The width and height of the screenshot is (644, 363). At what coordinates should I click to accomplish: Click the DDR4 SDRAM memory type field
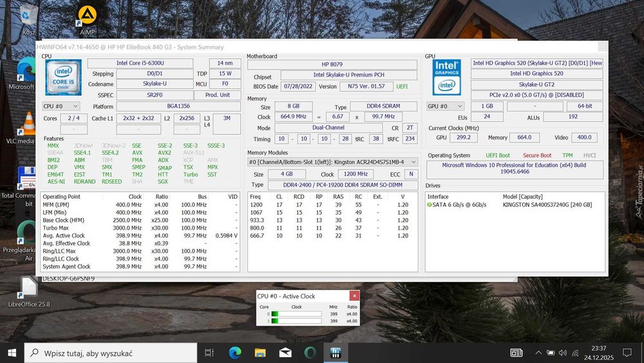tap(383, 106)
